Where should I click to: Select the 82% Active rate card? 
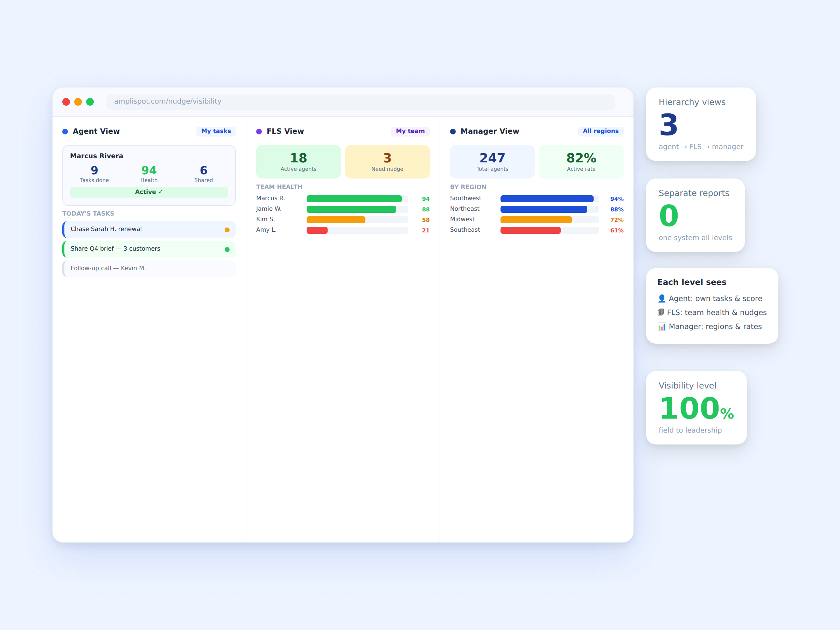click(x=581, y=161)
